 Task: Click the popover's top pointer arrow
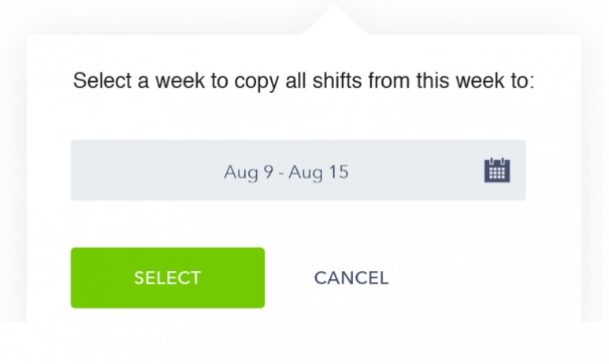coord(334,20)
